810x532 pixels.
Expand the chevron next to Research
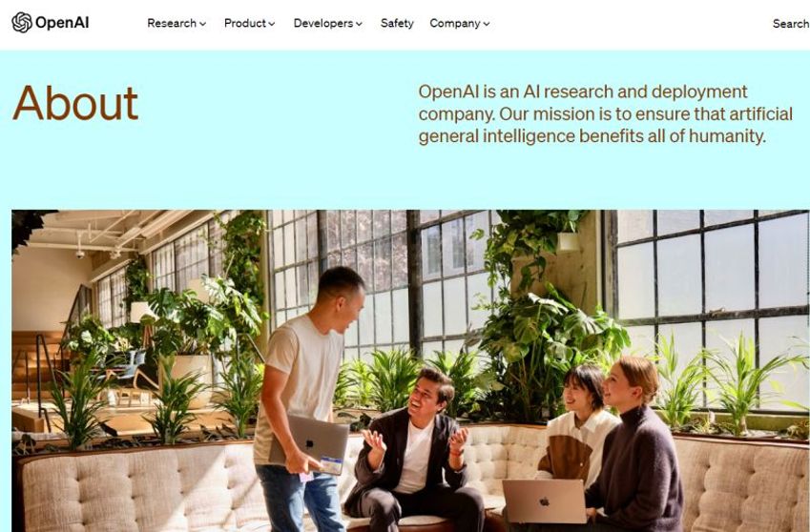pos(203,24)
